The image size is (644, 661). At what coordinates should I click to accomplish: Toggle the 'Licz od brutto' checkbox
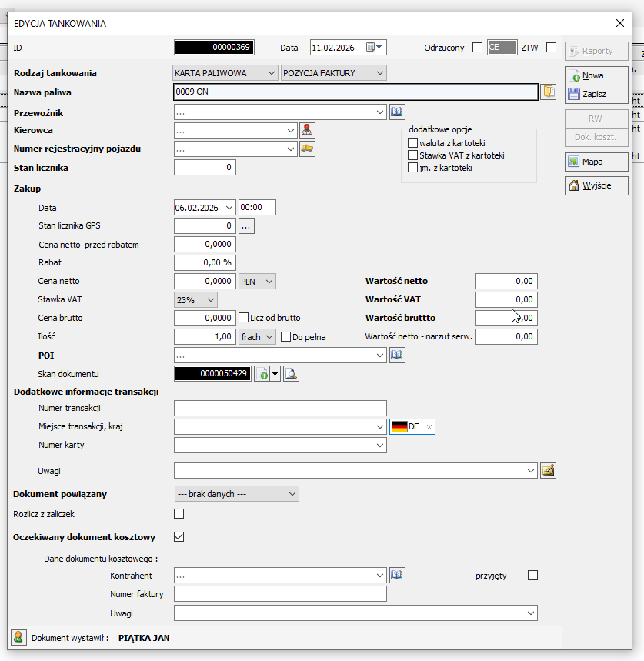point(244,318)
